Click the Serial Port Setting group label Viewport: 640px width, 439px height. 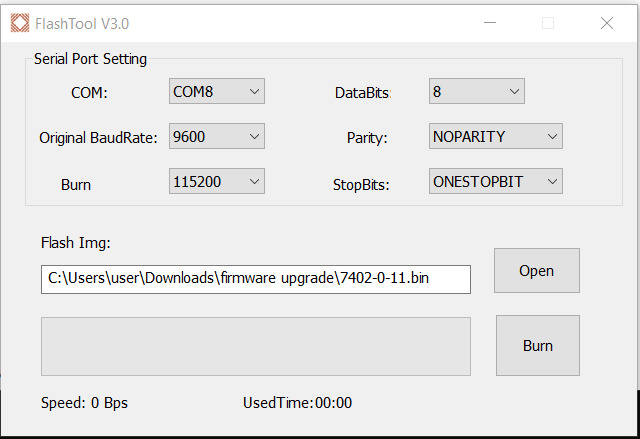click(x=90, y=59)
